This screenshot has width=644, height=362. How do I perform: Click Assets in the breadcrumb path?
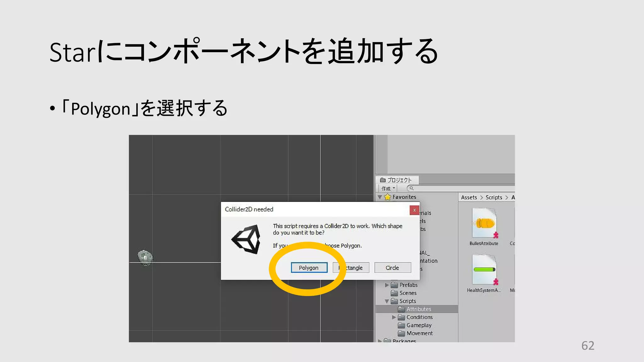click(x=469, y=197)
